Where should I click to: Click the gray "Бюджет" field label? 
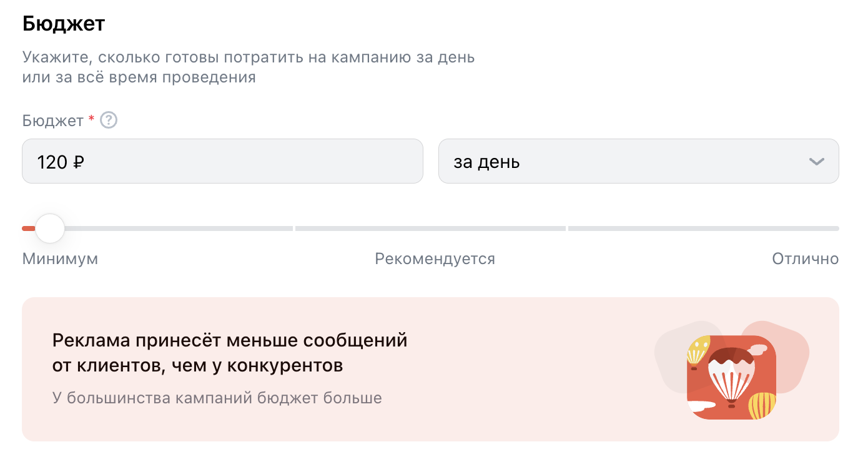[x=52, y=120]
